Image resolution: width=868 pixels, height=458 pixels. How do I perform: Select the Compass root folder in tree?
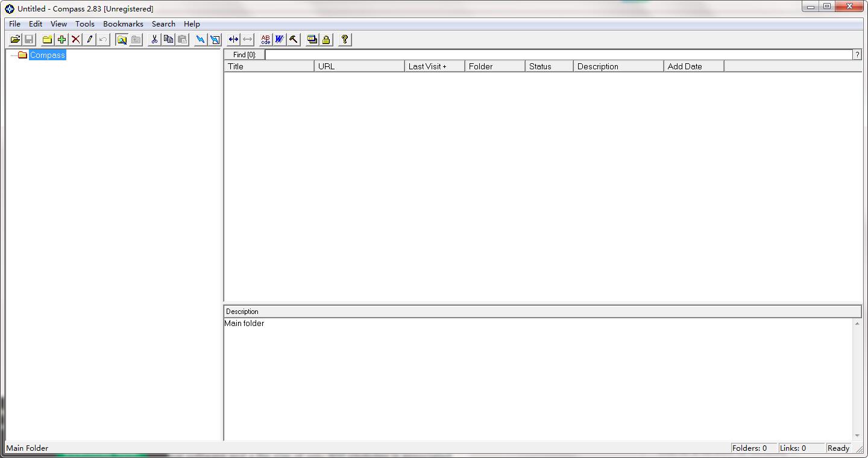[47, 55]
